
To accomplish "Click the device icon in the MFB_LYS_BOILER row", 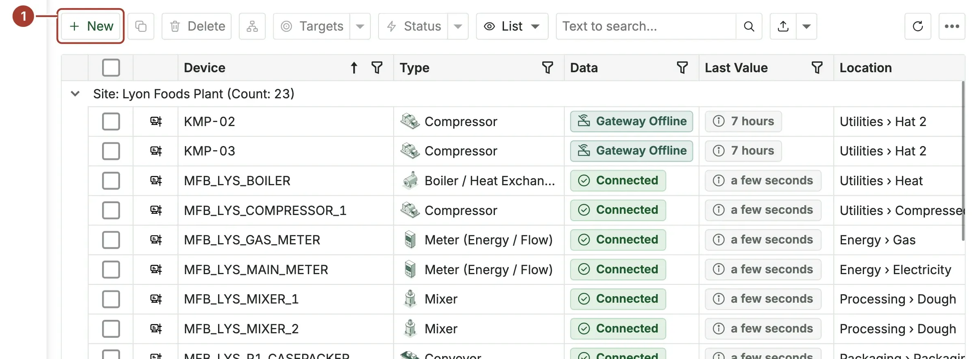I will 156,181.
